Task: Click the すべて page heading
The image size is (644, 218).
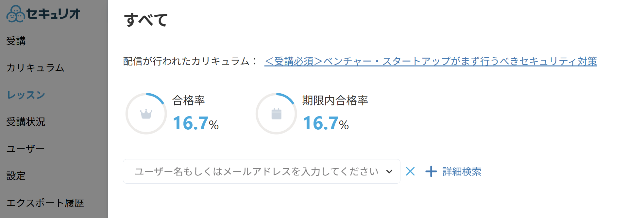Action: click(146, 20)
